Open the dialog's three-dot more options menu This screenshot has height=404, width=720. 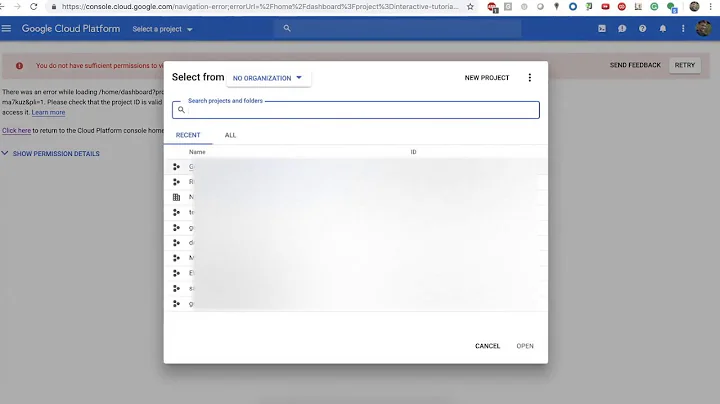pyautogui.click(x=529, y=78)
